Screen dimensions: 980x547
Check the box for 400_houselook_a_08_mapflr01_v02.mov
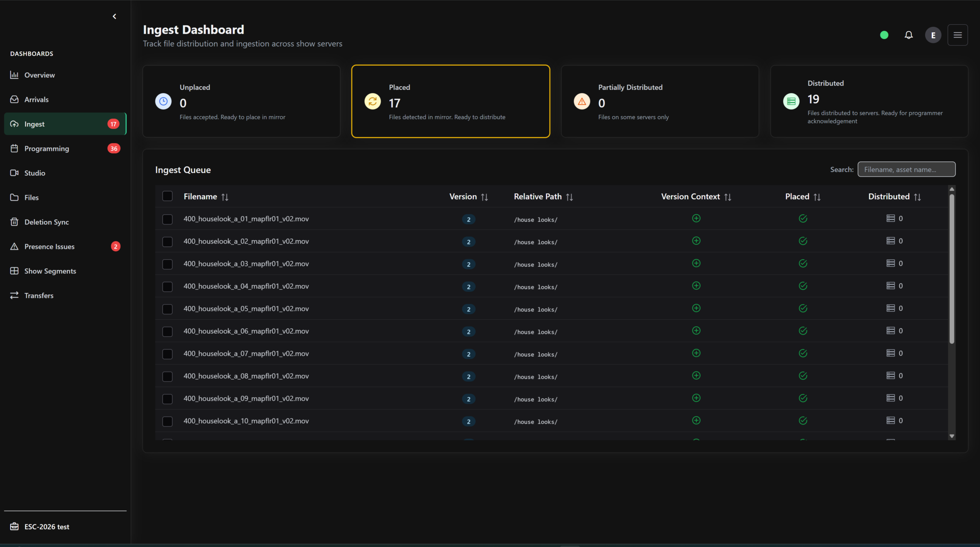[167, 377]
